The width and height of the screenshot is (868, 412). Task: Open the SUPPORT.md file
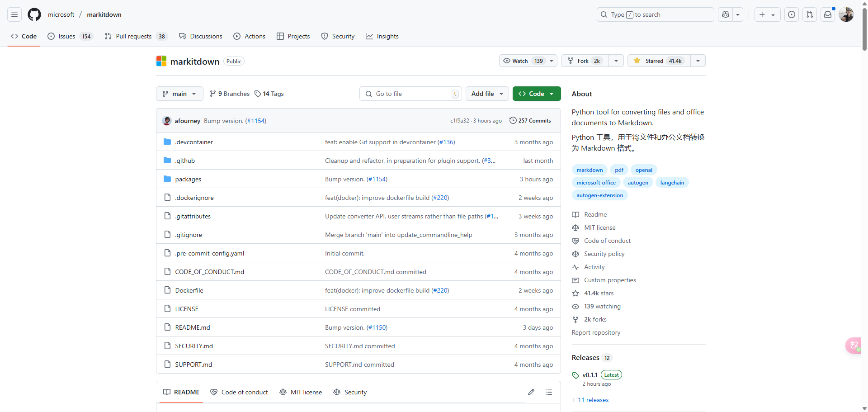pos(193,365)
